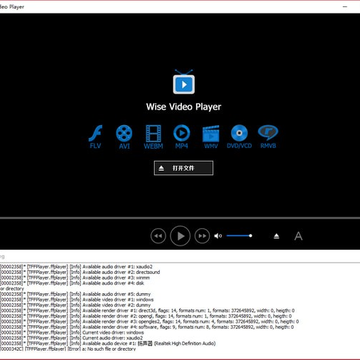Click the video progress seek bar

point(180,218)
